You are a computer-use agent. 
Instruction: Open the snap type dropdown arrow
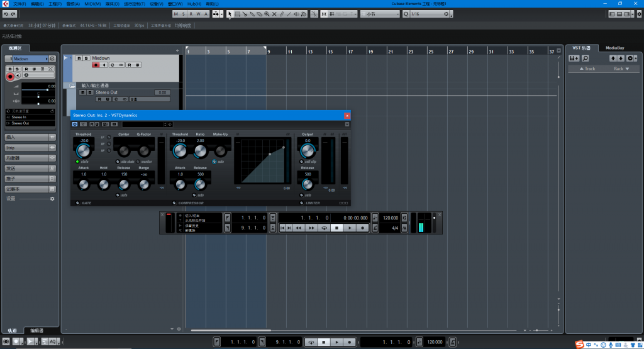coord(355,14)
